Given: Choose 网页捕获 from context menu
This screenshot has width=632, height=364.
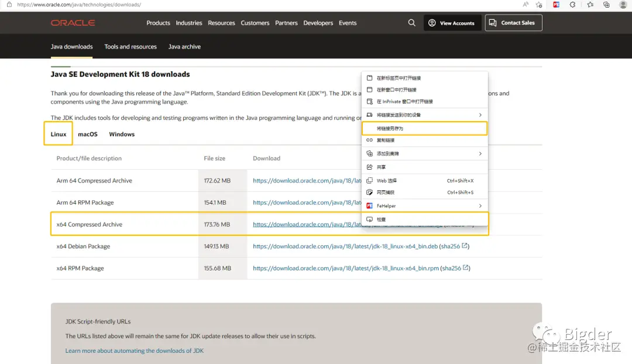Looking at the screenshot, I should pos(424,193).
